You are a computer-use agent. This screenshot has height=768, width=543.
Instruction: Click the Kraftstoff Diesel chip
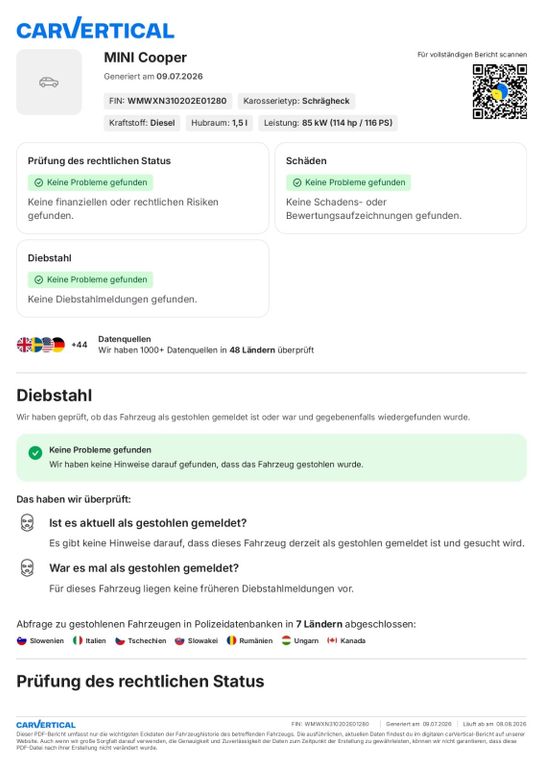142,123
